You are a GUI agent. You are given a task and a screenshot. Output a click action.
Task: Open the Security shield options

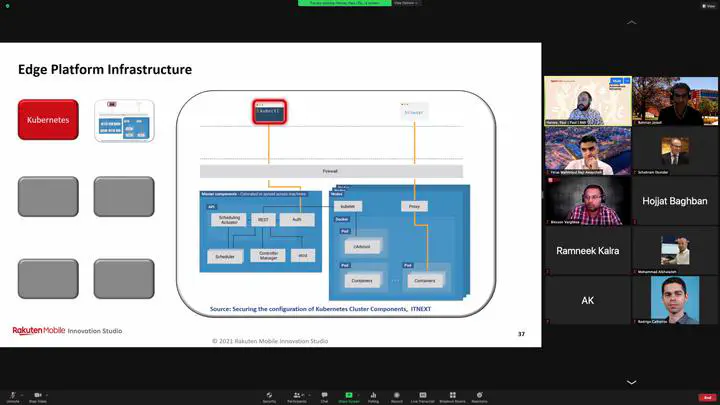click(269, 395)
